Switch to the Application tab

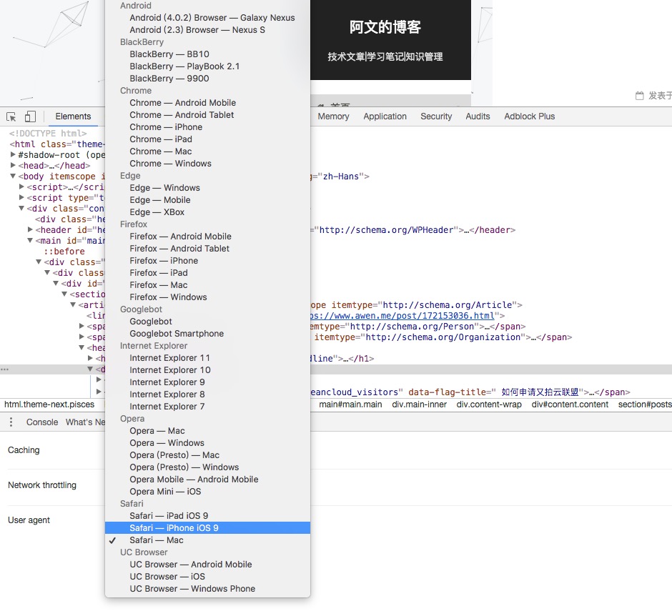click(x=385, y=116)
